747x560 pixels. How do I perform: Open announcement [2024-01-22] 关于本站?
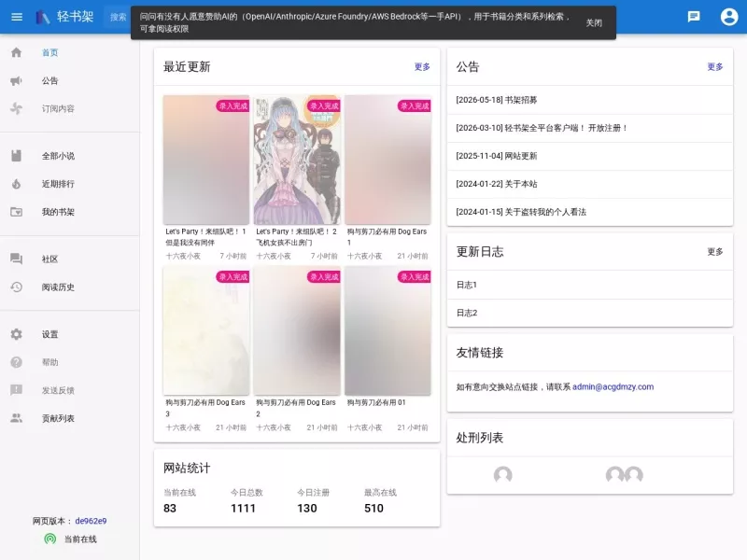pos(590,184)
